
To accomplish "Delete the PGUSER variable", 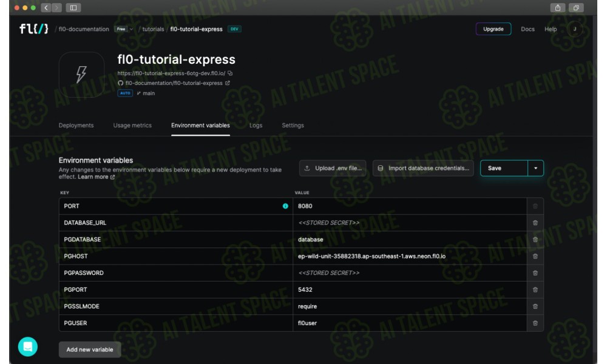I will click(x=535, y=323).
